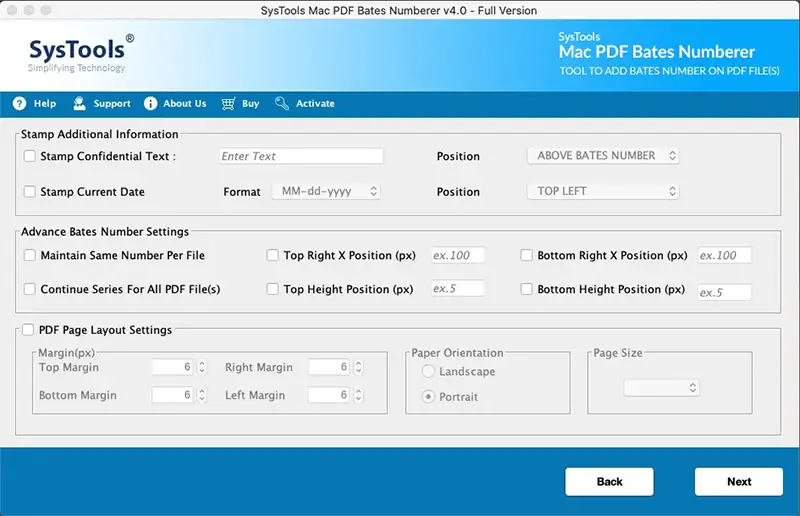Image resolution: width=800 pixels, height=516 pixels.
Task: Click the Bottom Height Position value field
Action: pos(724,292)
